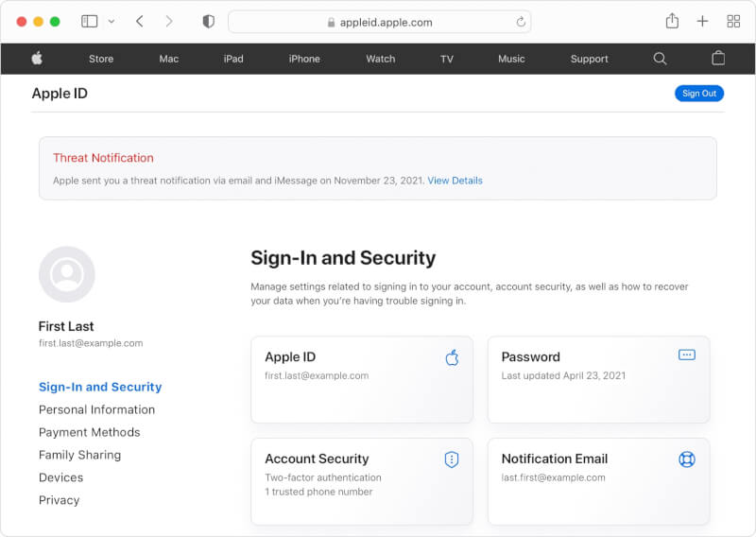Open the Mac menu item

pos(169,59)
